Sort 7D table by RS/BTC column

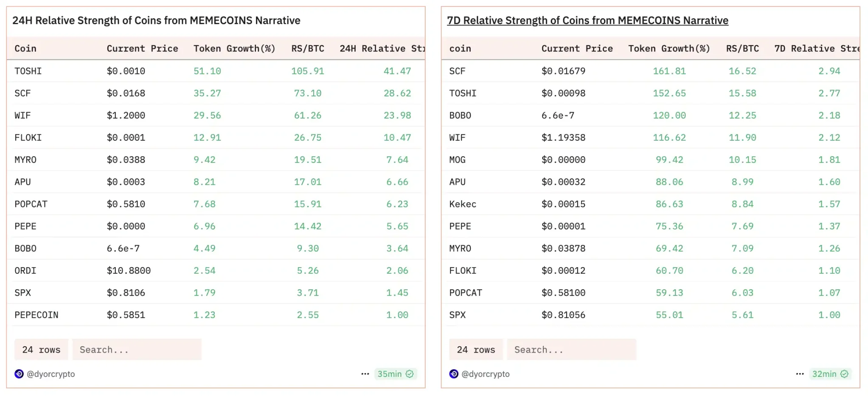point(742,48)
